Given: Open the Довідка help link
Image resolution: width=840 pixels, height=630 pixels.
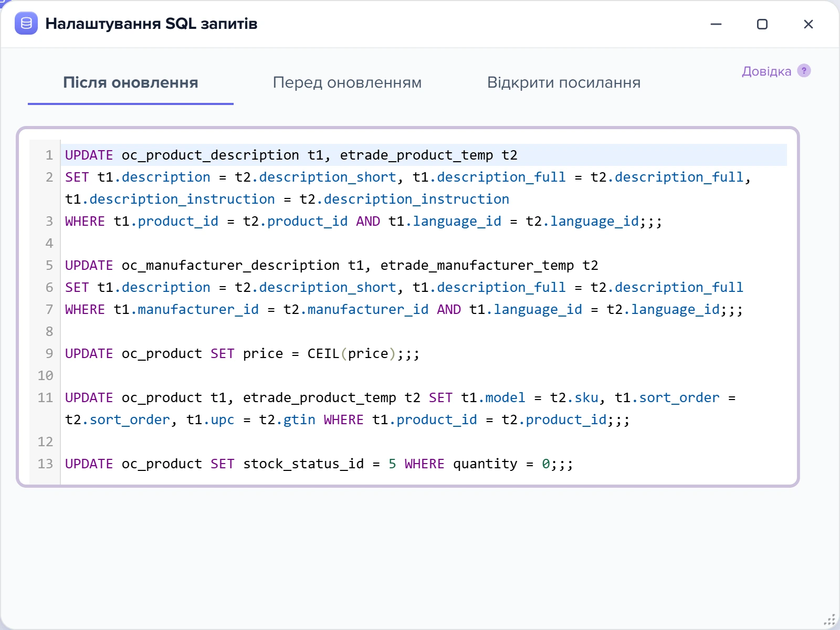Looking at the screenshot, I should (x=766, y=71).
